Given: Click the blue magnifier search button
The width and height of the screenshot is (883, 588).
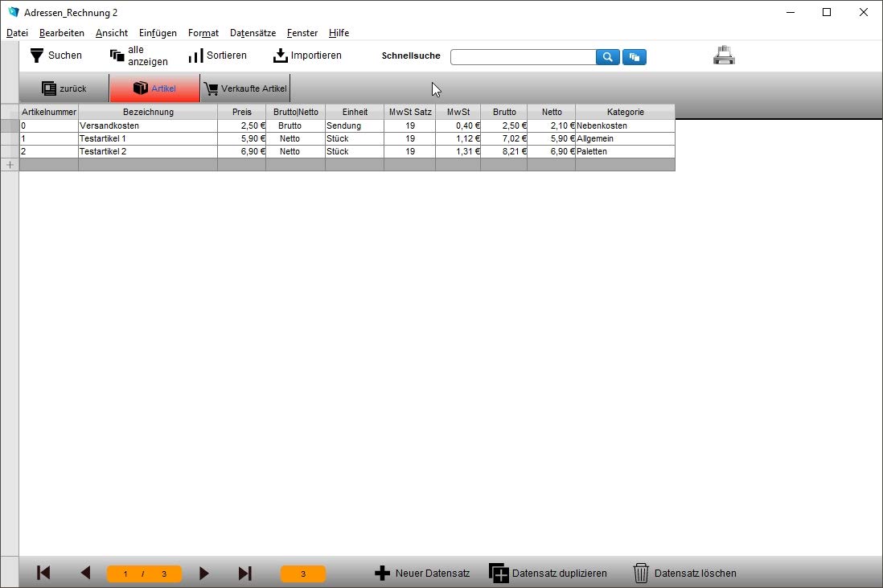Looking at the screenshot, I should pyautogui.click(x=608, y=57).
